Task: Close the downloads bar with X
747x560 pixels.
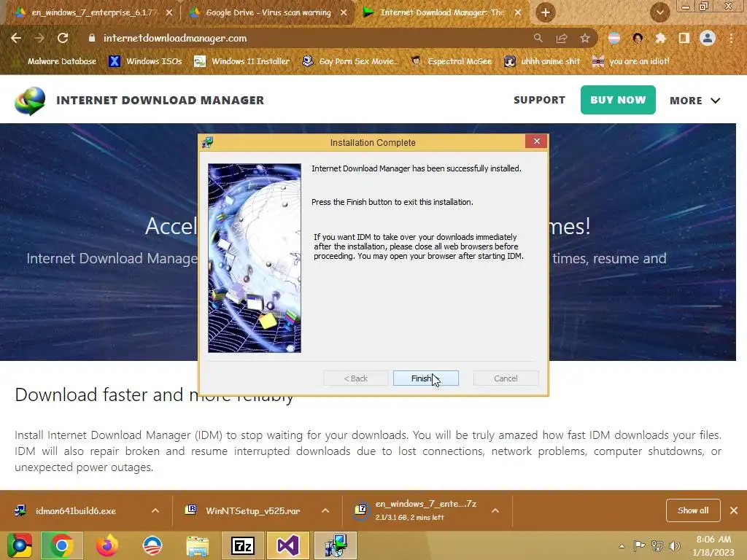Action: click(x=734, y=510)
